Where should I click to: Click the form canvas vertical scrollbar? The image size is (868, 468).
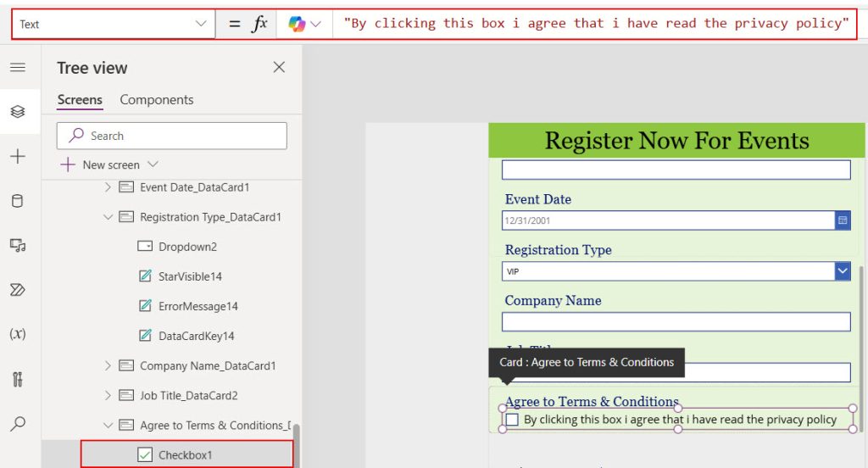pyautogui.click(x=861, y=349)
